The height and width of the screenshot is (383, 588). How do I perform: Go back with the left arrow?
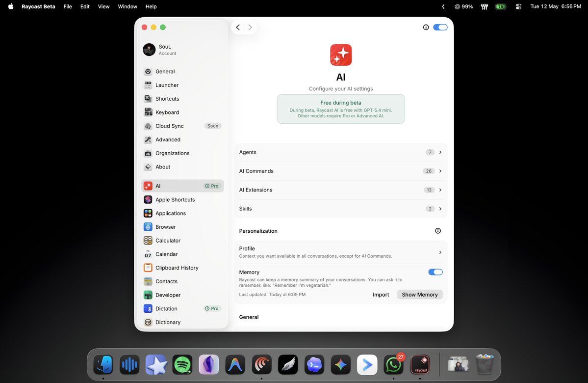click(x=238, y=27)
